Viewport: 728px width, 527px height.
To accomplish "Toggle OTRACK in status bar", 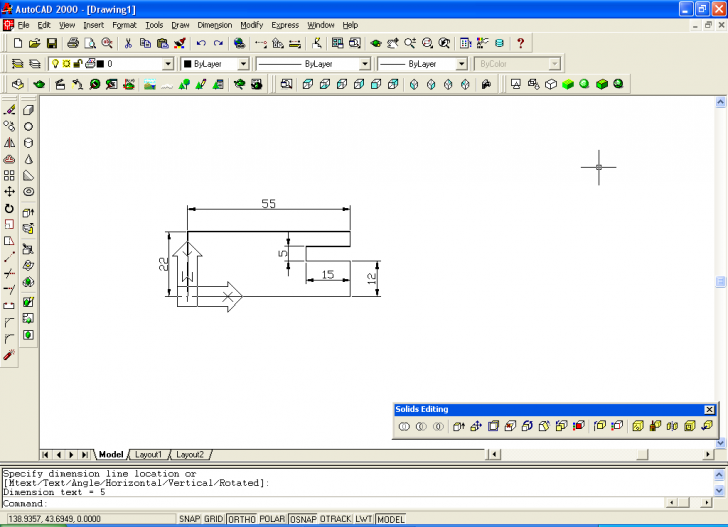I will (335, 519).
